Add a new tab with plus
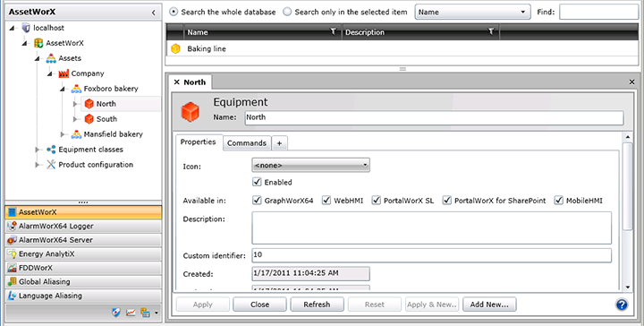The width and height of the screenshot is (644, 326). (x=279, y=143)
